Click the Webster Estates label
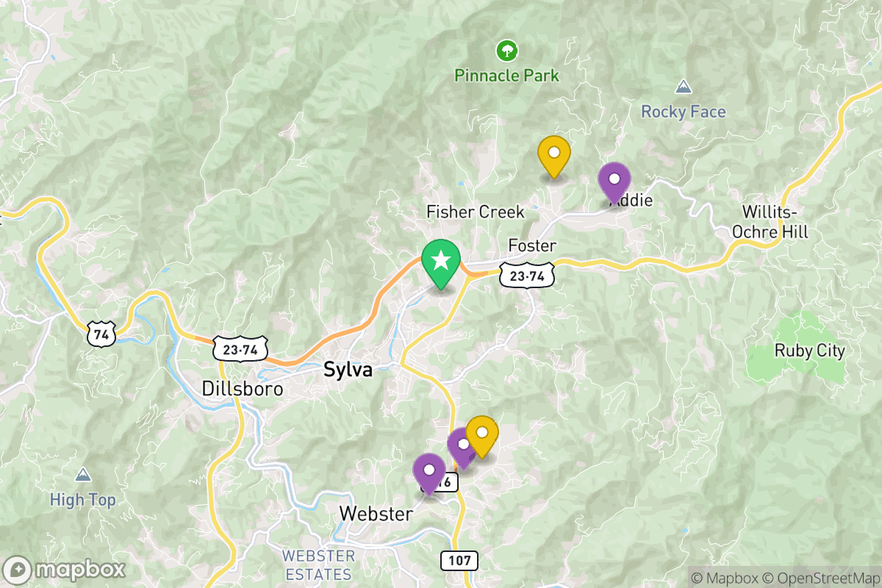The height and width of the screenshot is (588, 882). coord(318,565)
